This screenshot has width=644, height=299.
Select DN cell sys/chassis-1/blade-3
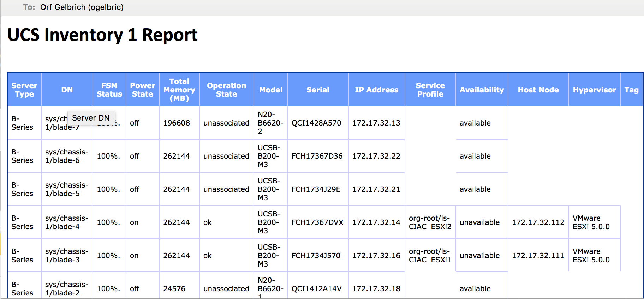click(67, 255)
